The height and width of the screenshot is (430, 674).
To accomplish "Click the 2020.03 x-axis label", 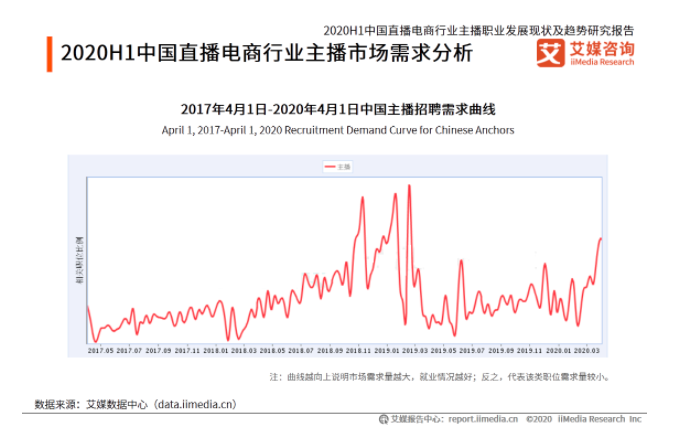I will pyautogui.click(x=588, y=351).
